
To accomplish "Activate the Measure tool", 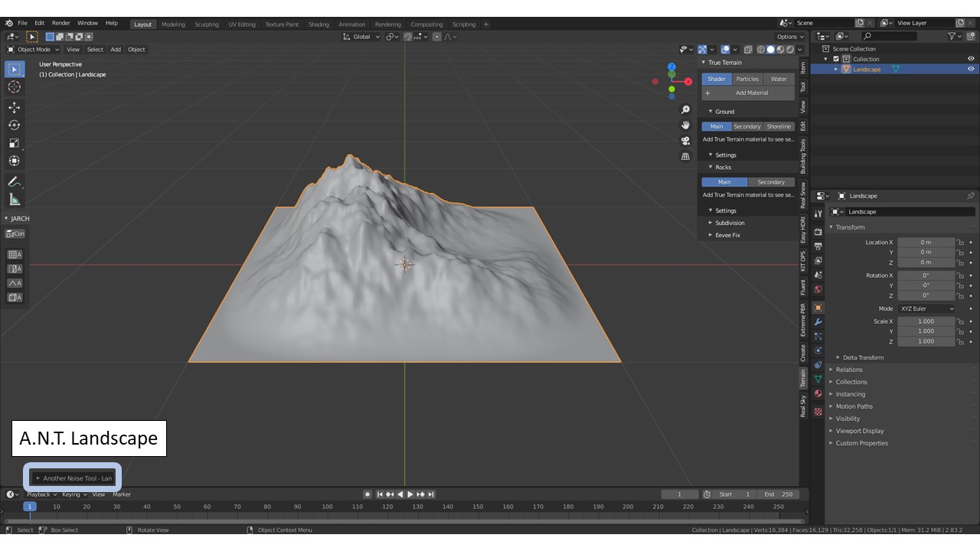I will [x=15, y=200].
